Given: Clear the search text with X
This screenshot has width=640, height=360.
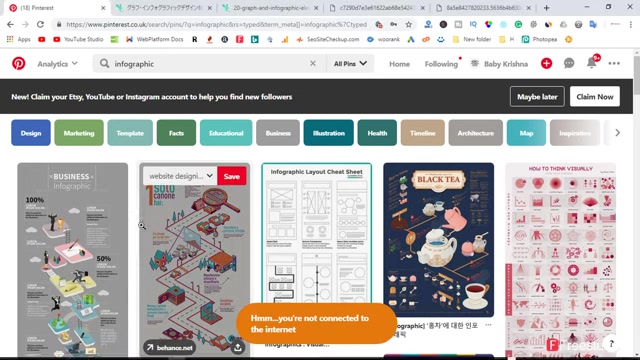Looking at the screenshot, I should point(313,63).
